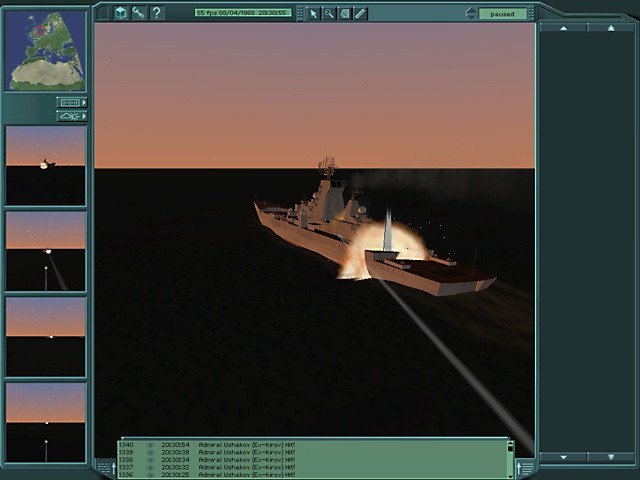
Task: Collapse message log with left arrow icon
Action: click(x=106, y=468)
